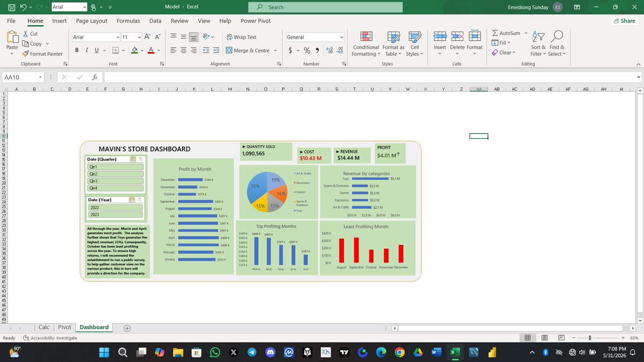Switch to the Formulas ribbon tab

pyautogui.click(x=128, y=21)
